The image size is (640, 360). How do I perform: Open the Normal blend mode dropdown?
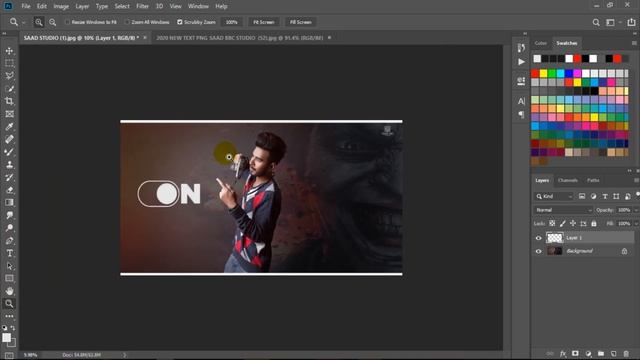point(563,210)
